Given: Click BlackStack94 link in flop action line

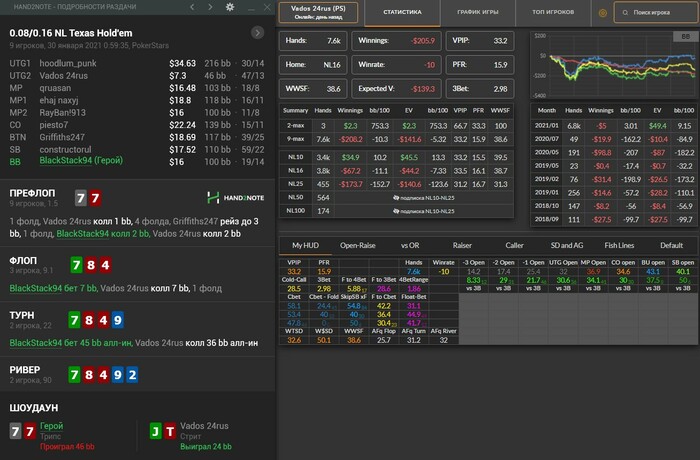Looking at the screenshot, I should (x=36, y=289).
